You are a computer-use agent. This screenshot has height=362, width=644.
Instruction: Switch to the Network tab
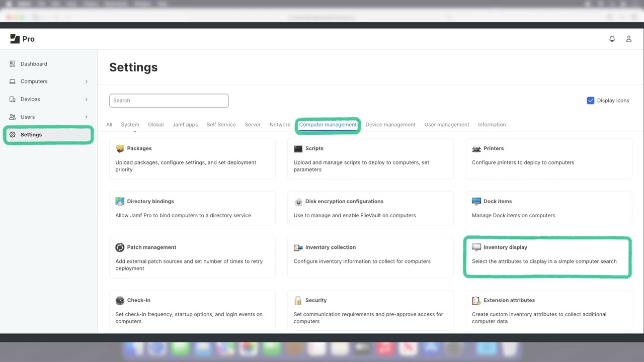coord(280,125)
